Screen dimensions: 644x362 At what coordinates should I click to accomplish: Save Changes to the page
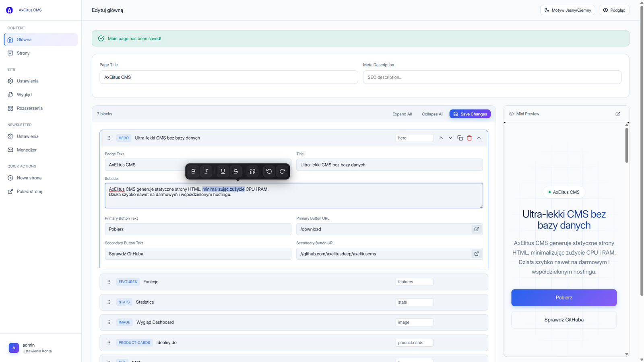pos(470,114)
